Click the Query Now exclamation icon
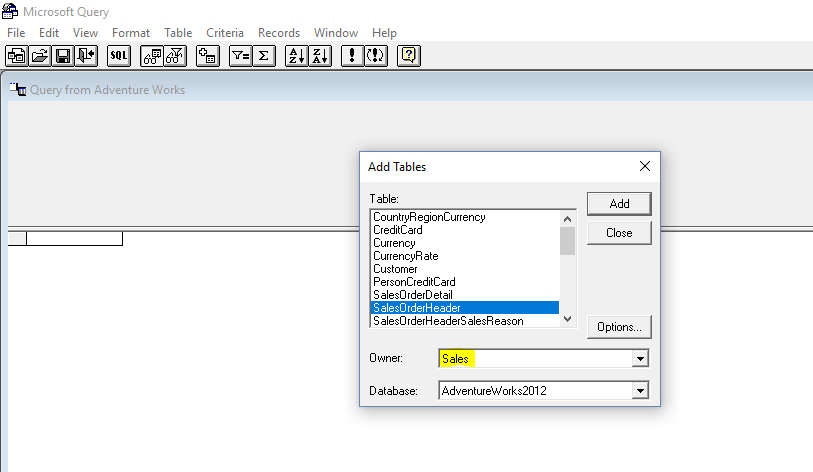The width and height of the screenshot is (813, 472). click(x=353, y=56)
